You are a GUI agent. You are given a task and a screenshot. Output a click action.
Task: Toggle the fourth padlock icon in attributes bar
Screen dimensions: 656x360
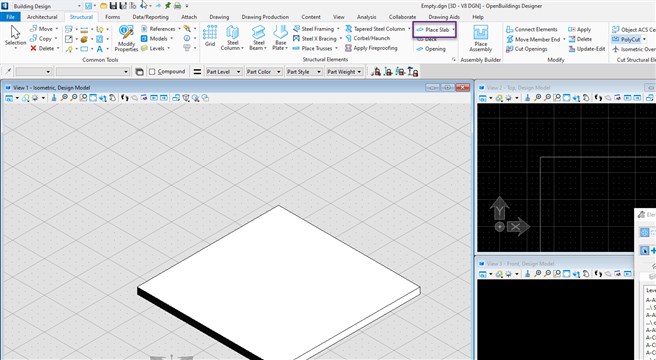click(413, 72)
